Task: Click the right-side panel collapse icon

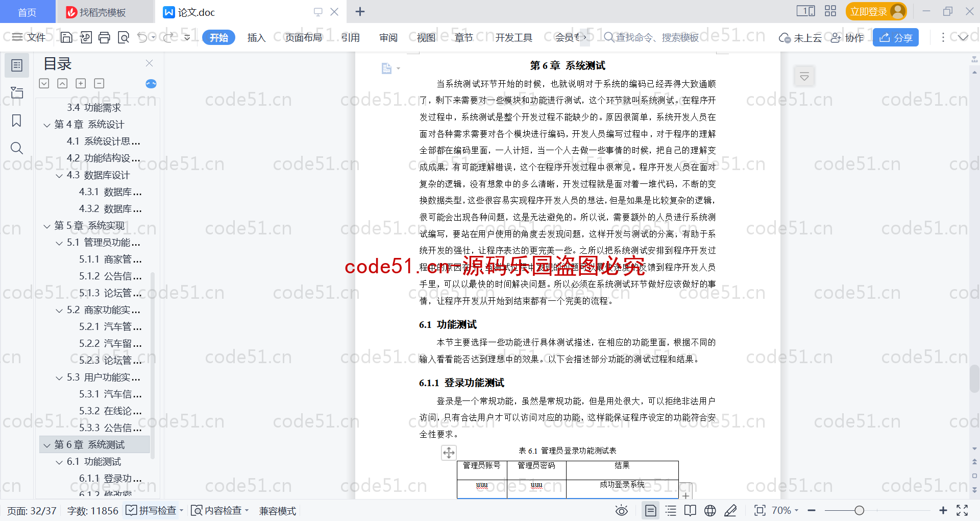Action: pyautogui.click(x=804, y=77)
